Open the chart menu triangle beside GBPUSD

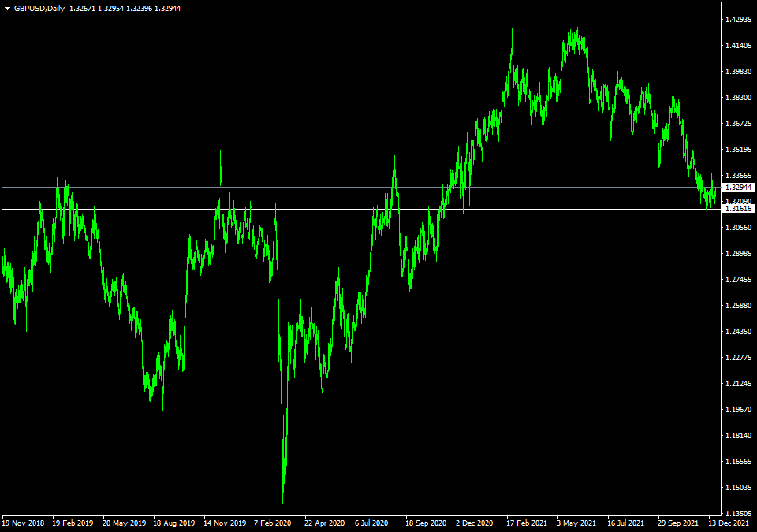[x=8, y=9]
